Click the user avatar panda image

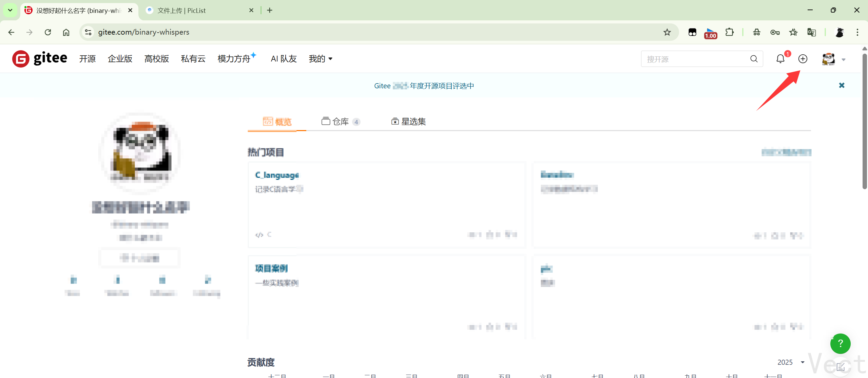tap(828, 59)
